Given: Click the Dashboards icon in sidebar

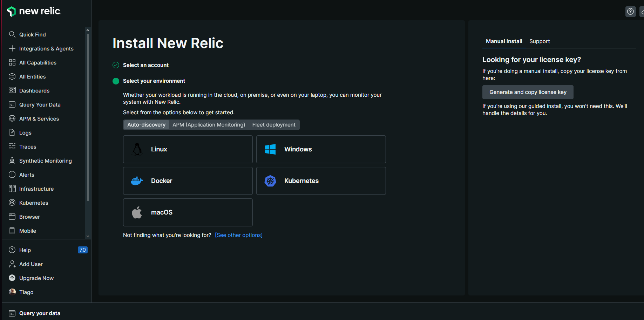Looking at the screenshot, I should coord(12,90).
